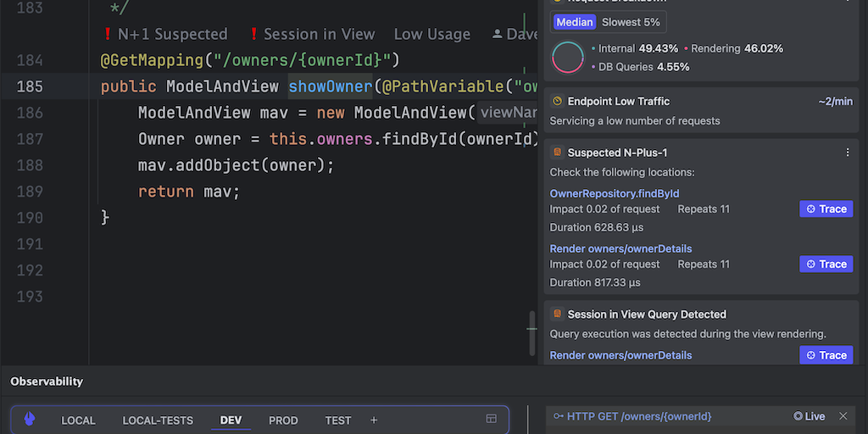This screenshot has width=868, height=434.
Task: Switch to the PROD environment tab
Action: 283,420
